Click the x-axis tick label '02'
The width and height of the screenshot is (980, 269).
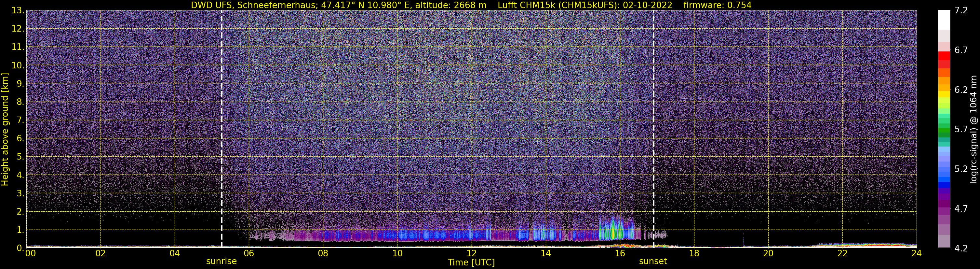101,253
